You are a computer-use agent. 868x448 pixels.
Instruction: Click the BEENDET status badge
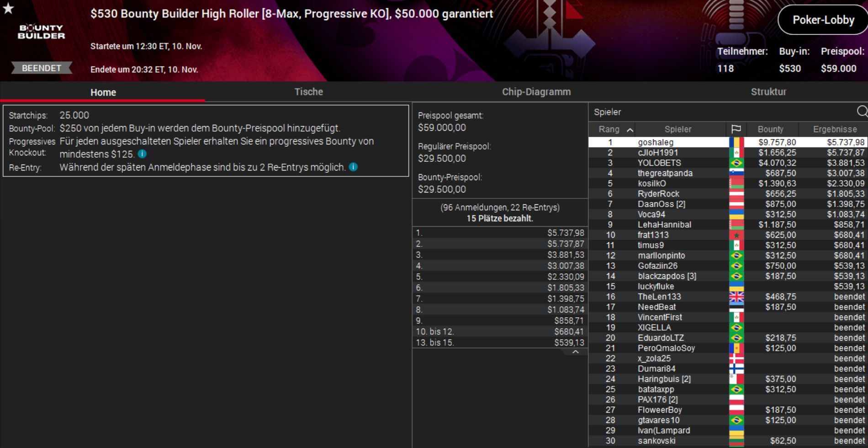pyautogui.click(x=42, y=68)
